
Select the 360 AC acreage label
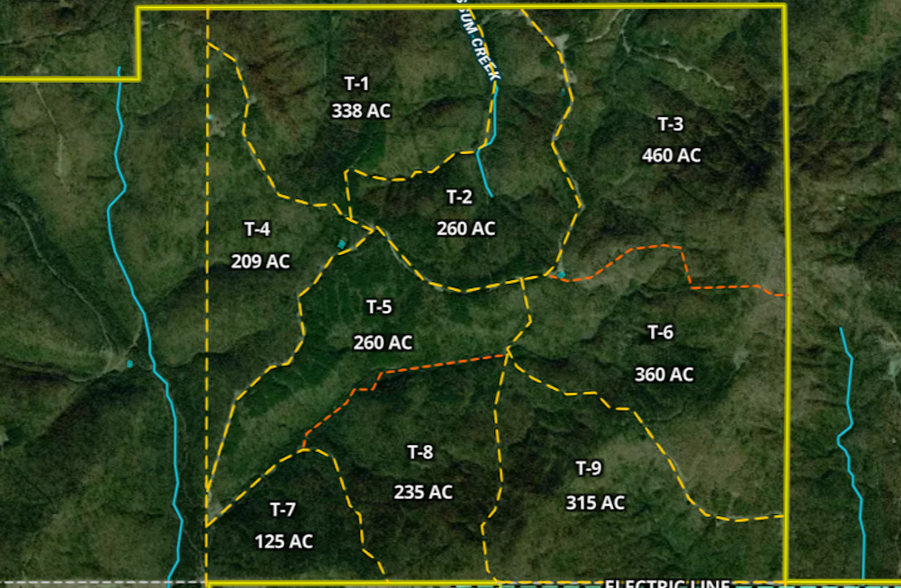click(x=664, y=375)
